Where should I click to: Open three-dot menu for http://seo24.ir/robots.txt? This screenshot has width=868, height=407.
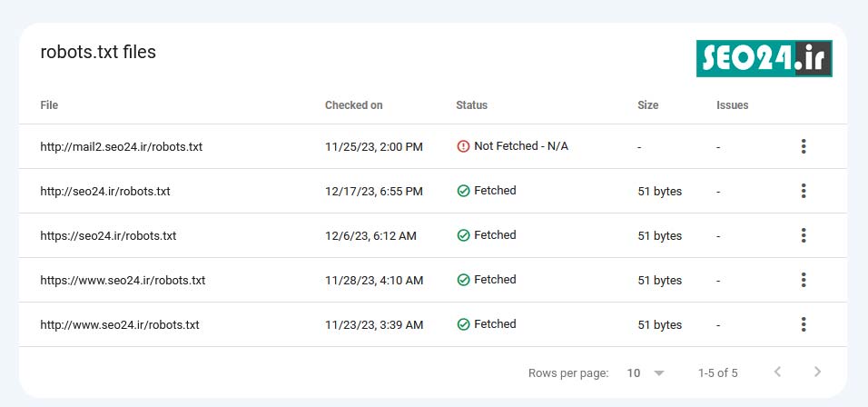tap(804, 191)
